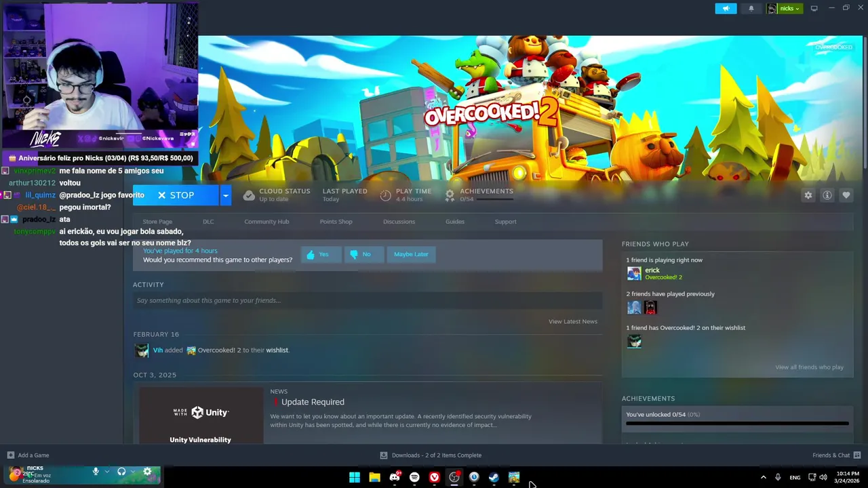Open File Explorer from taskbar
868x488 pixels.
[374, 477]
